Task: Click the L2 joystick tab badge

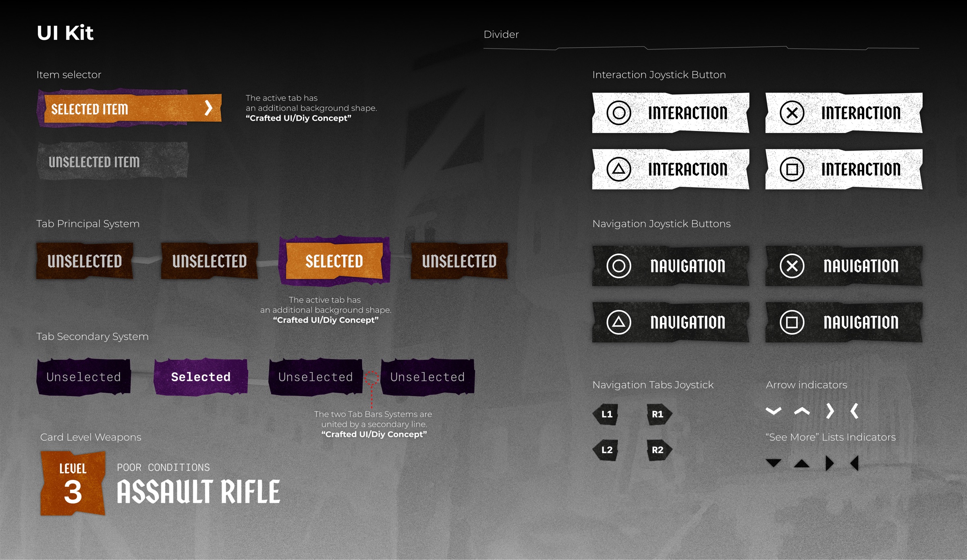Action: [606, 450]
